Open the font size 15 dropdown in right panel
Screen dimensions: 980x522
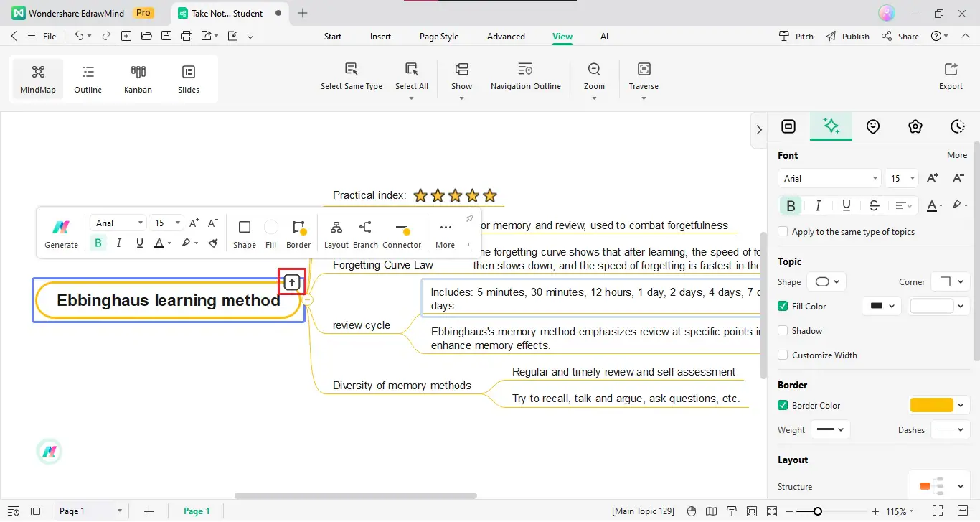point(903,178)
